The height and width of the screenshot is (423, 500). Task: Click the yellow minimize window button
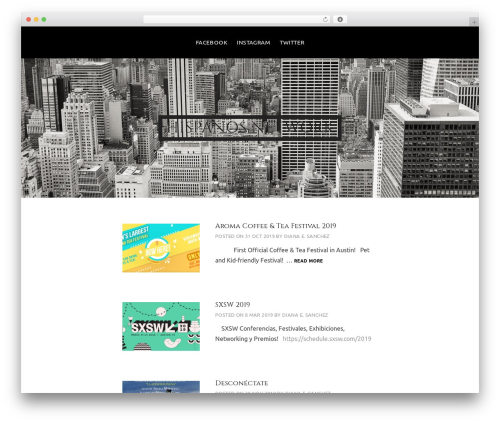click(x=36, y=19)
